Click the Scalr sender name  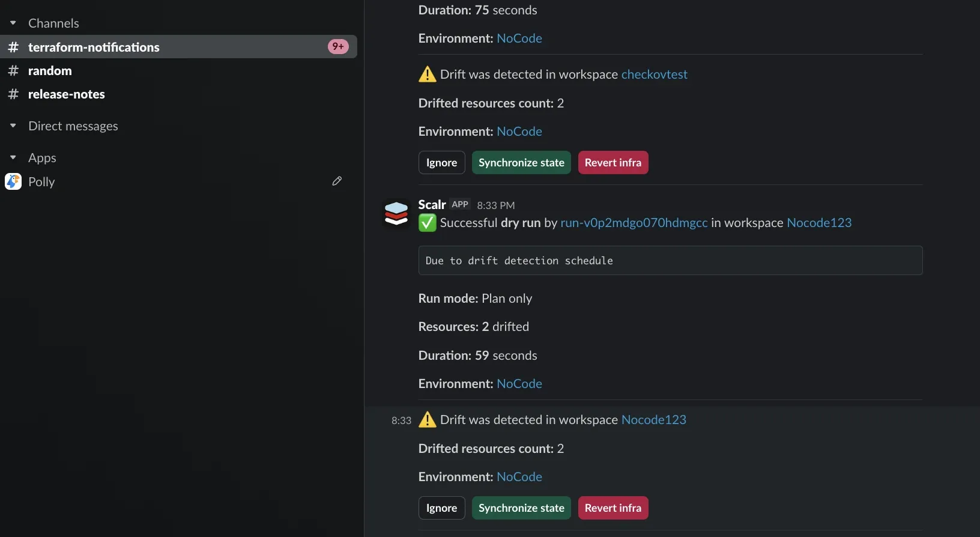(432, 205)
